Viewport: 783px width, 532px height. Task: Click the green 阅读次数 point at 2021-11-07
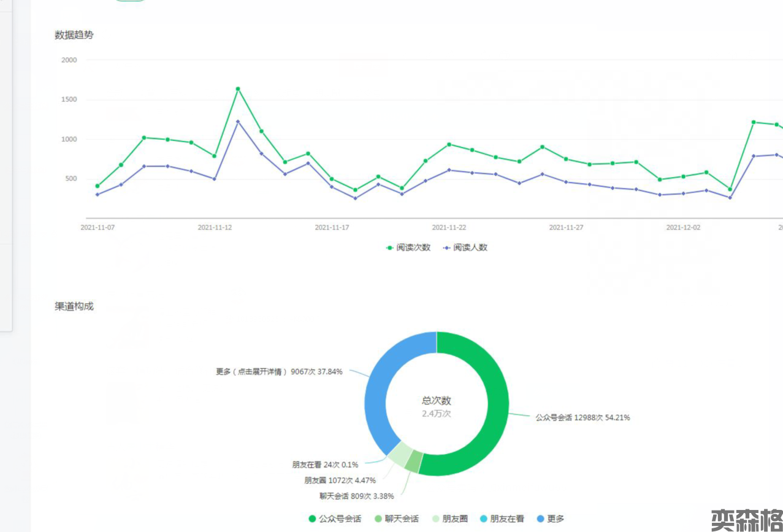click(97, 186)
